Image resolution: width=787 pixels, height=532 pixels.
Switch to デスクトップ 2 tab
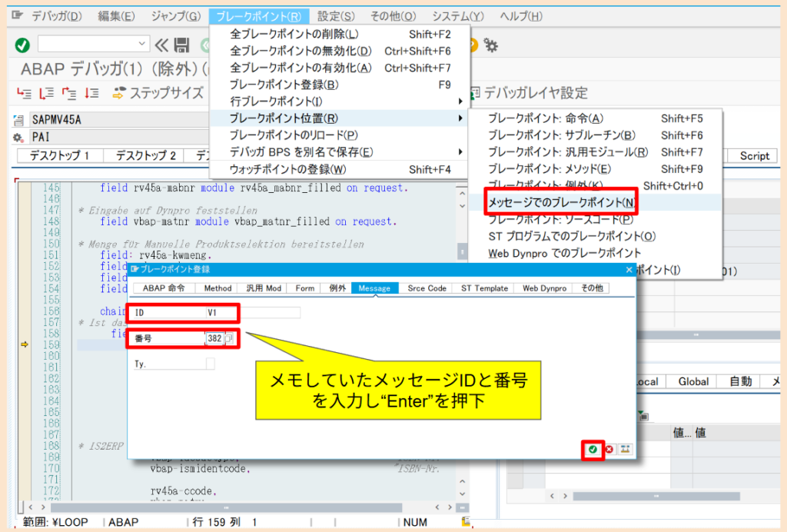145,155
